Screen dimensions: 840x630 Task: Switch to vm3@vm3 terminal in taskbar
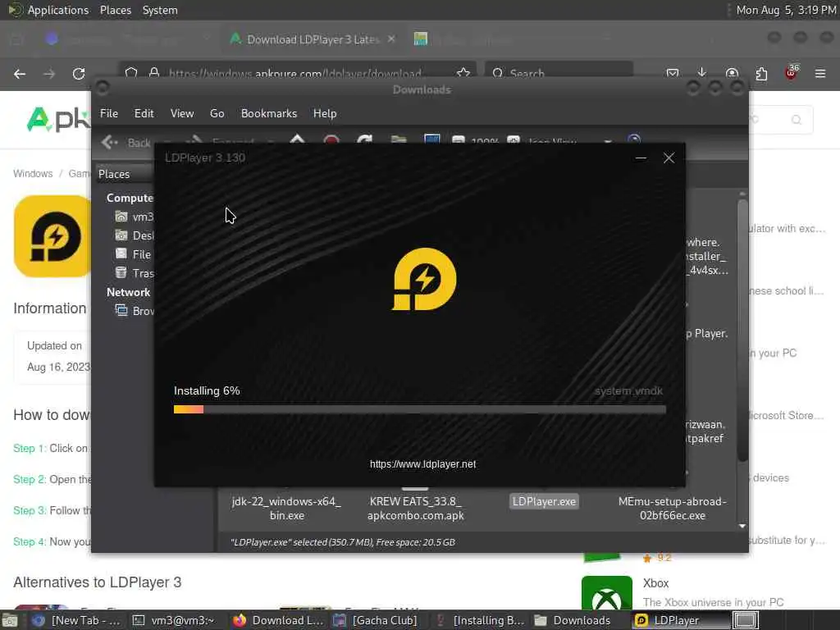point(174,620)
